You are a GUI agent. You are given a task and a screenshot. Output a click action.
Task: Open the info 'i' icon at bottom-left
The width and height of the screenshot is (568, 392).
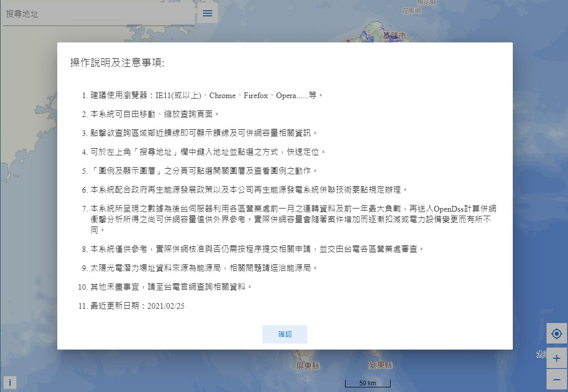click(x=10, y=382)
